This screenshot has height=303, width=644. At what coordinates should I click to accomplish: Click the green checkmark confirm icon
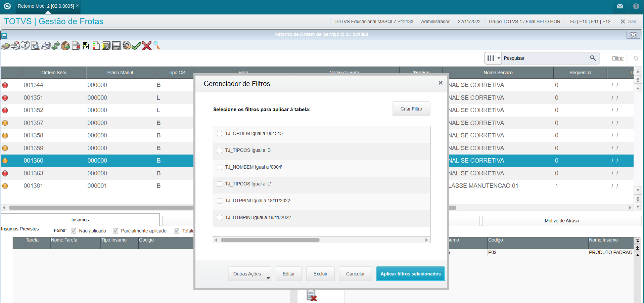136,46
